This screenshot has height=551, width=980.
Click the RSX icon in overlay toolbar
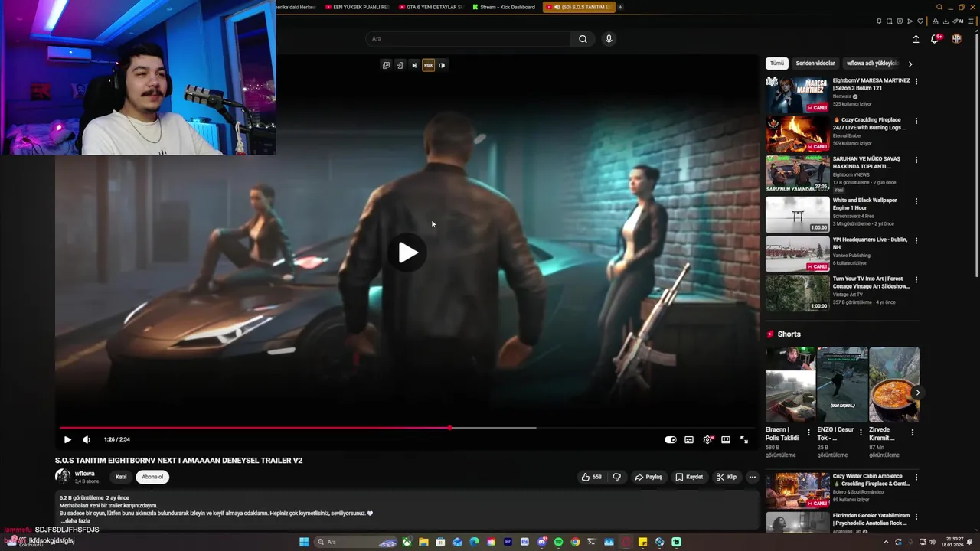pyautogui.click(x=428, y=65)
